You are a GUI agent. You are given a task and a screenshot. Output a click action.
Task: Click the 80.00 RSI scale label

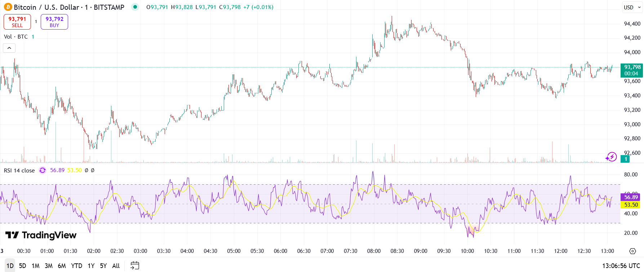click(631, 175)
